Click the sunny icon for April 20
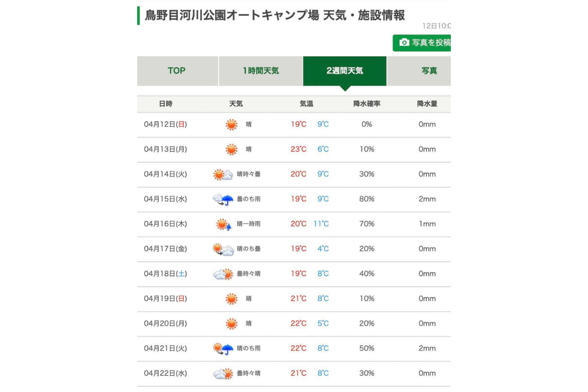 tap(231, 324)
